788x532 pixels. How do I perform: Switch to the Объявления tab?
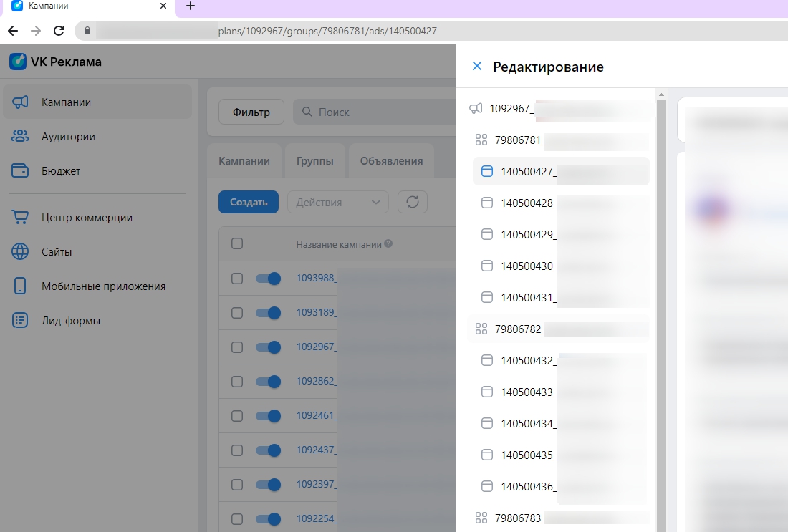391,161
